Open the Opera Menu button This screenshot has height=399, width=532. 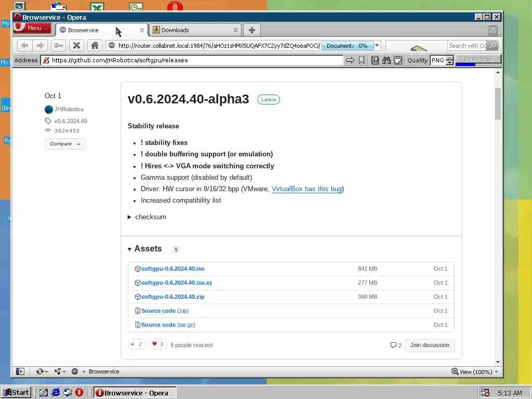(x=32, y=28)
